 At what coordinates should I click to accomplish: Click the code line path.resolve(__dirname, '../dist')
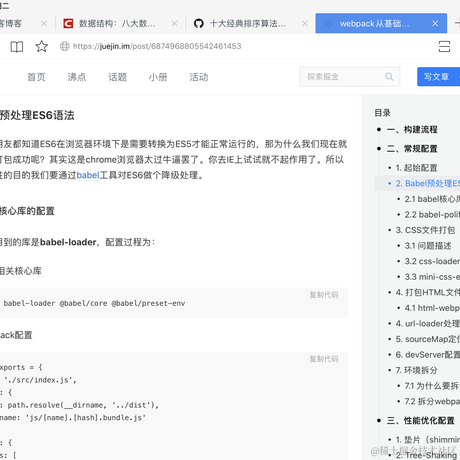tap(83, 405)
